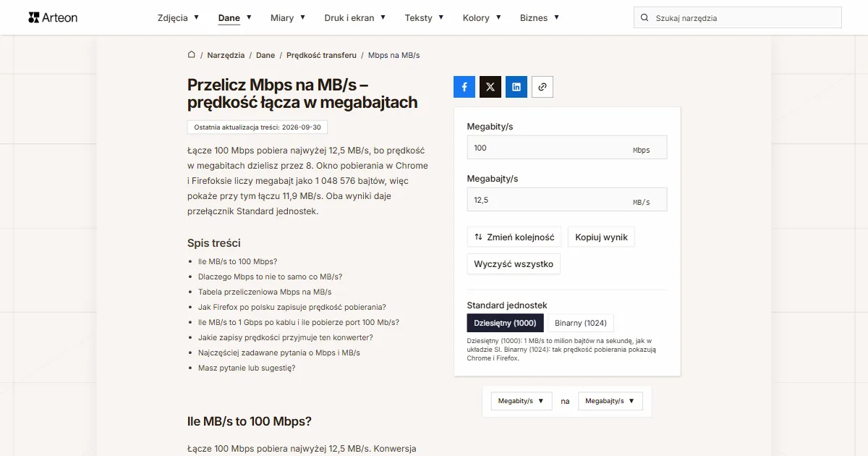Screen dimensions: 868x456
Task: Click 'Ostatnia aktualizacja treści: 2026-09-30' label
Action: [x=258, y=127]
